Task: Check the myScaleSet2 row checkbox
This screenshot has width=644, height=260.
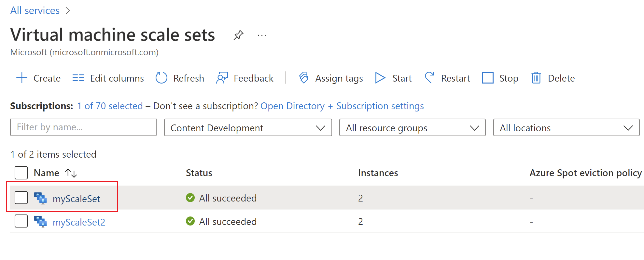Action: coord(21,221)
